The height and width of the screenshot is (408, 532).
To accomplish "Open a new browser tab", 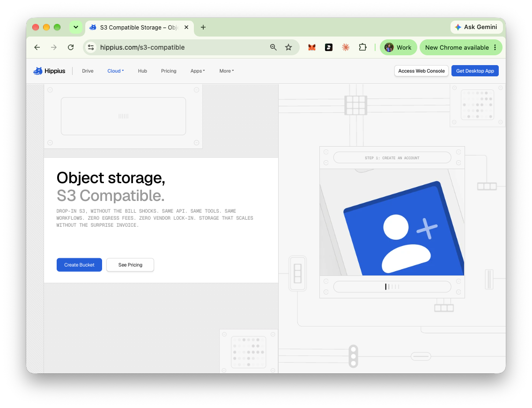I will [203, 28].
